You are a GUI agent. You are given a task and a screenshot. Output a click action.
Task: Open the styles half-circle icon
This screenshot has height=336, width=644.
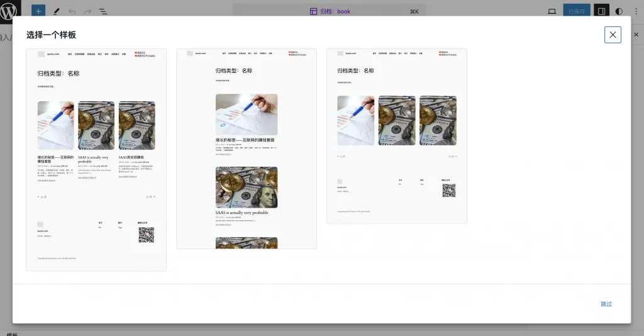(619, 11)
